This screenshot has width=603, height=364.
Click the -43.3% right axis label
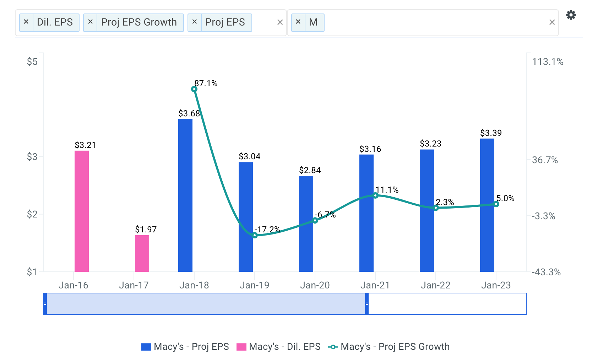tap(546, 272)
